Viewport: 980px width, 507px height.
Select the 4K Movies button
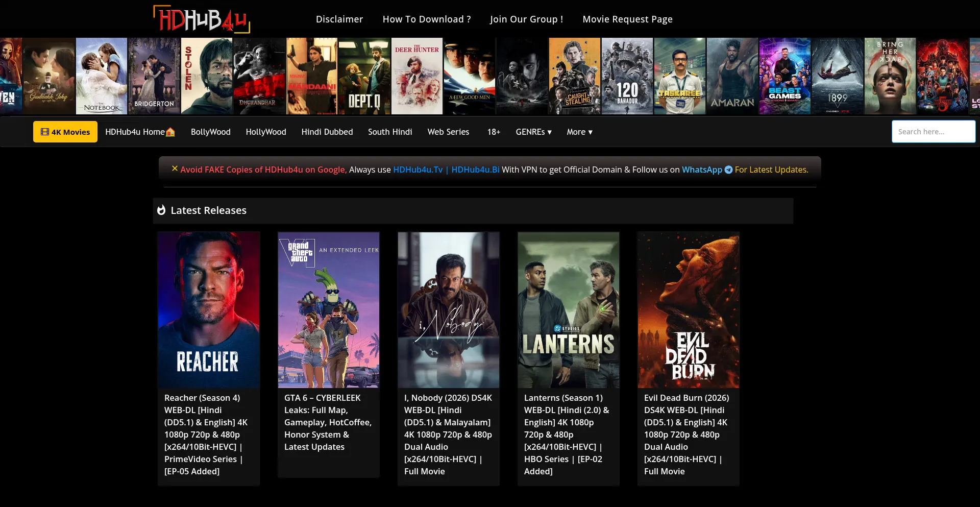point(65,132)
